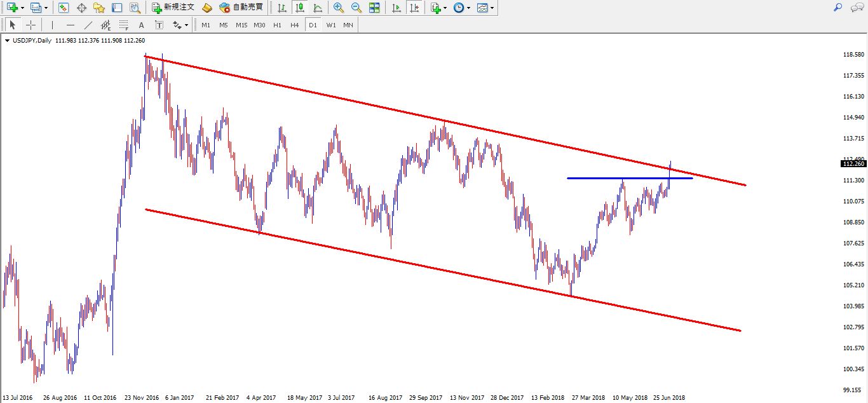Select the upper red channel line
The height and width of the screenshot is (403, 868).
[445, 121]
